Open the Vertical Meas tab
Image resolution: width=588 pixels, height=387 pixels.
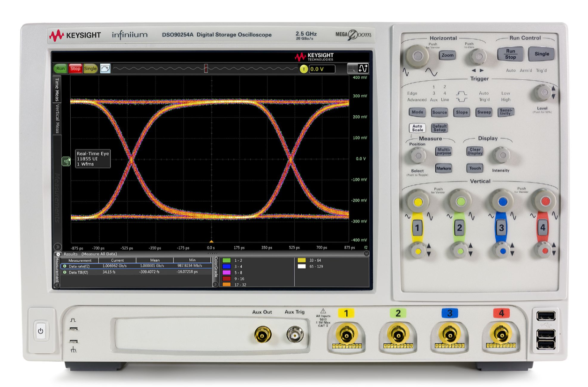tap(58, 118)
